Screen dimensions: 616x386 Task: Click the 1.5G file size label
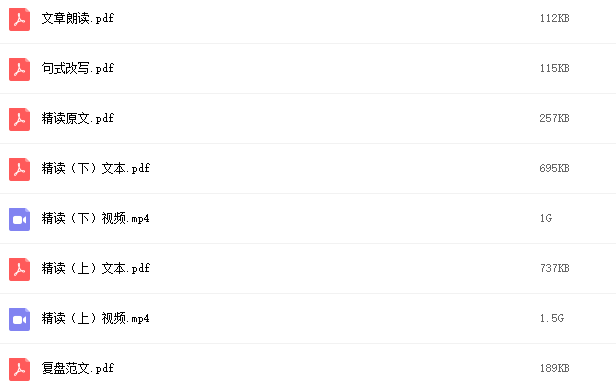point(552,318)
